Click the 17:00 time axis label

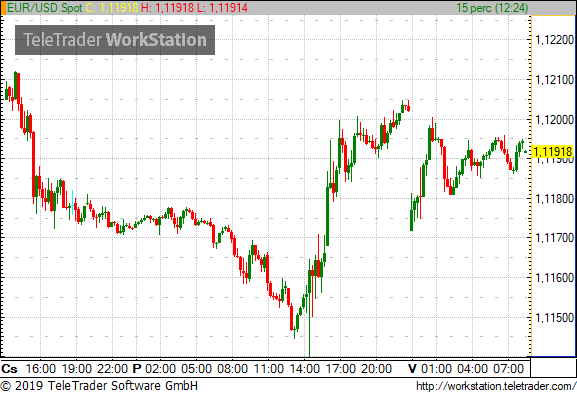point(341,368)
